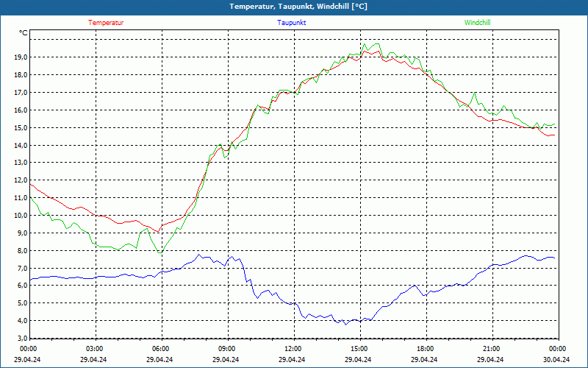Click the "19,0" y-axis value
Viewport: 588px width, 368px height.
click(x=21, y=57)
